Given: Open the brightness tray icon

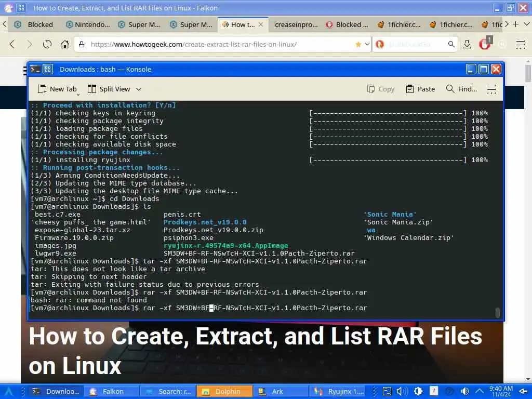Looking at the screenshot, I should tap(418, 392).
